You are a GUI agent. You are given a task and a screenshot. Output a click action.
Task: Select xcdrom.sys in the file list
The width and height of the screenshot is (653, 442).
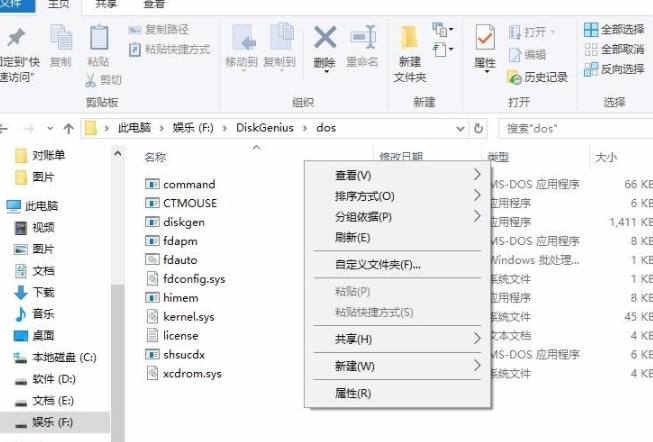(184, 374)
